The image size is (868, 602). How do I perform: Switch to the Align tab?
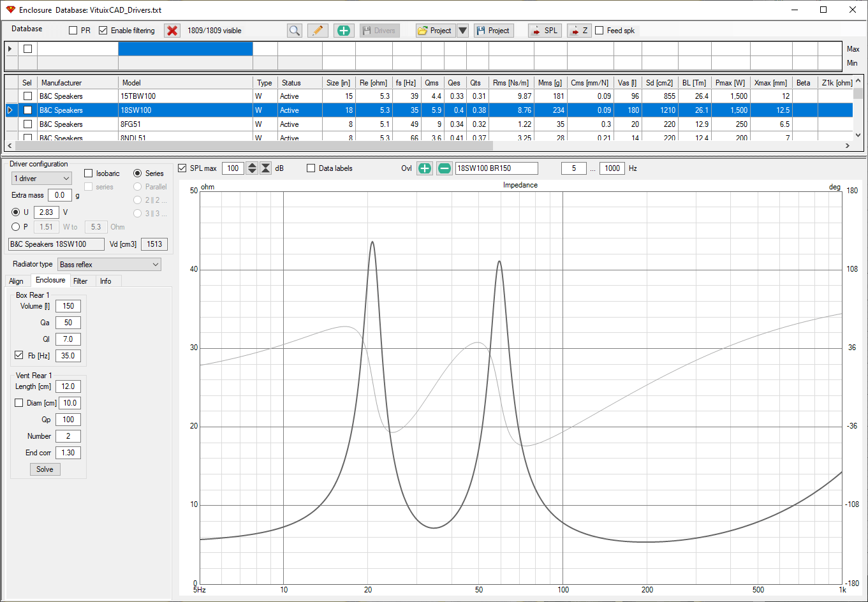pos(16,281)
